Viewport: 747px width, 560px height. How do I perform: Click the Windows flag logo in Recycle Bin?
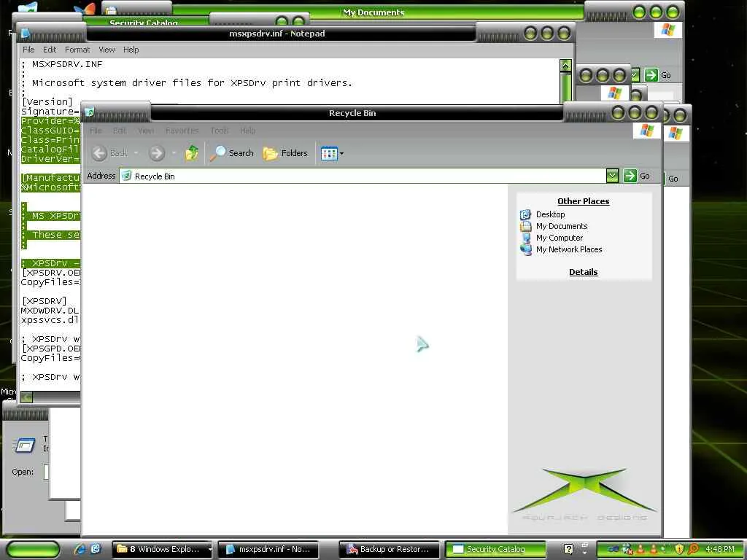(x=646, y=130)
